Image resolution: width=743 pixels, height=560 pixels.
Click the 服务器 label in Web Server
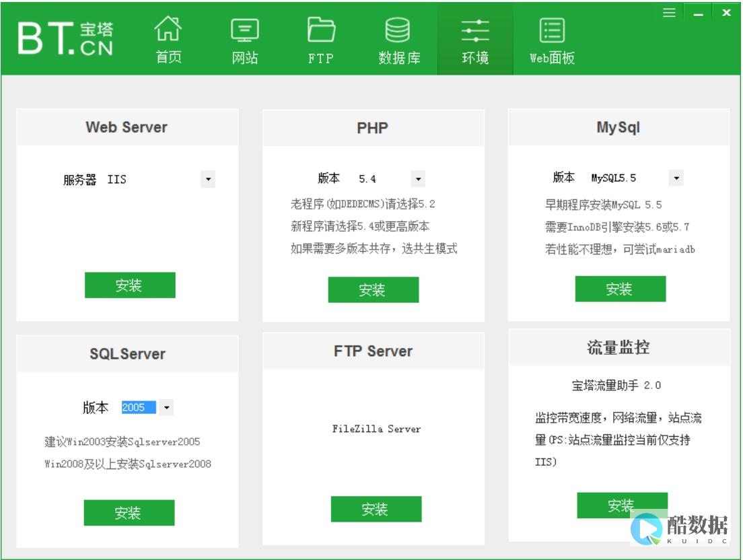coord(79,180)
